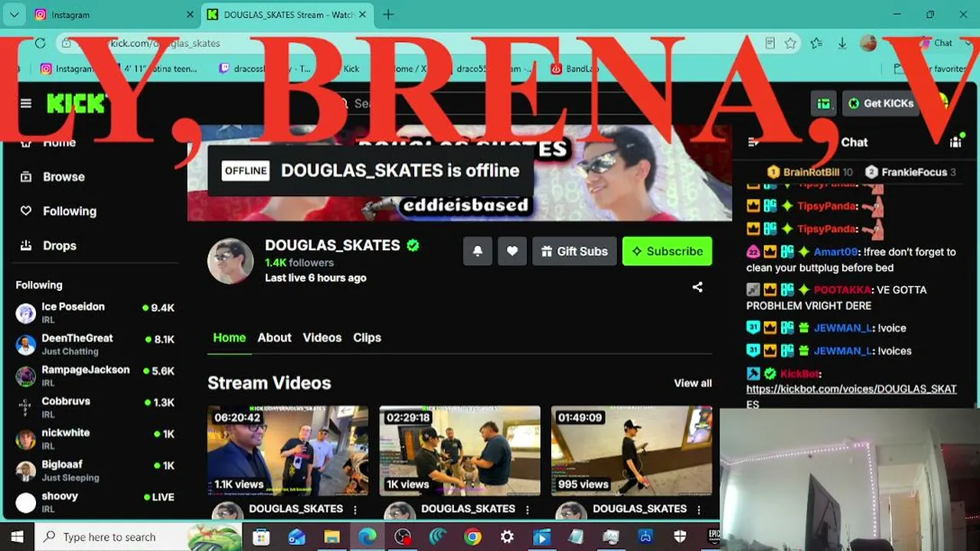Select the Home channel tab
This screenshot has width=980, height=551.
(x=230, y=337)
